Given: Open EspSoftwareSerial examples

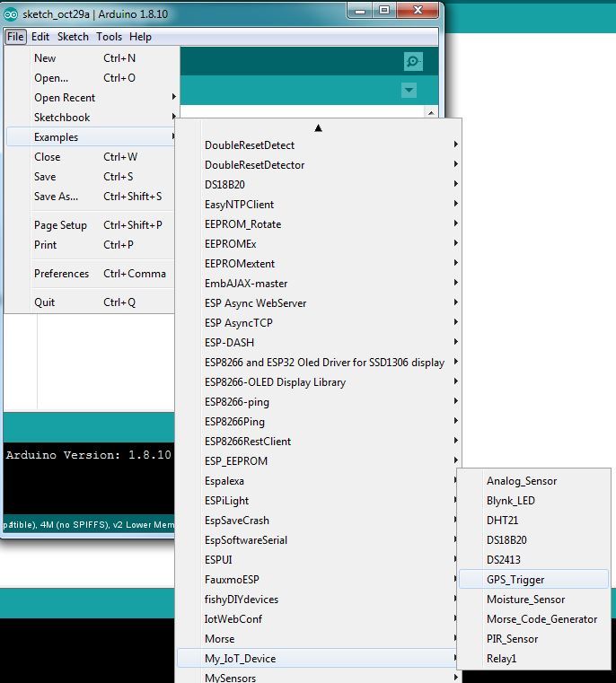Looking at the screenshot, I should click(317, 539).
